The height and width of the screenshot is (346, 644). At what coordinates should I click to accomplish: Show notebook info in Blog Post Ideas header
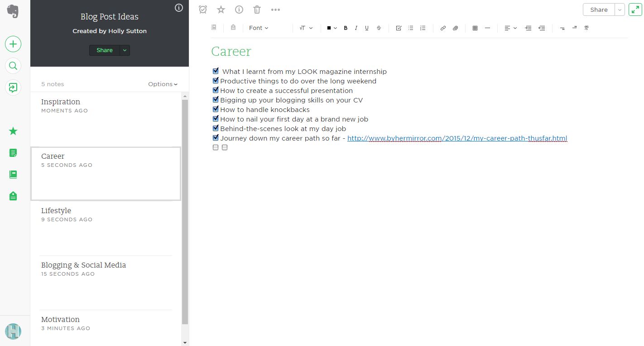179,8
